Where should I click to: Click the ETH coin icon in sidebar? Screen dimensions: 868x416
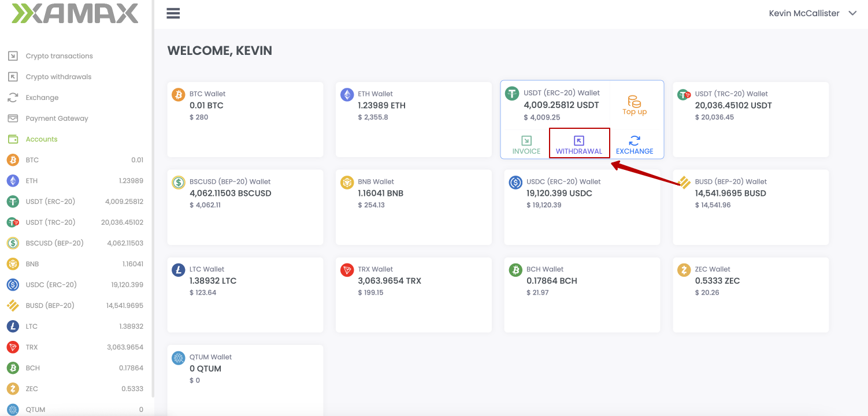13,181
